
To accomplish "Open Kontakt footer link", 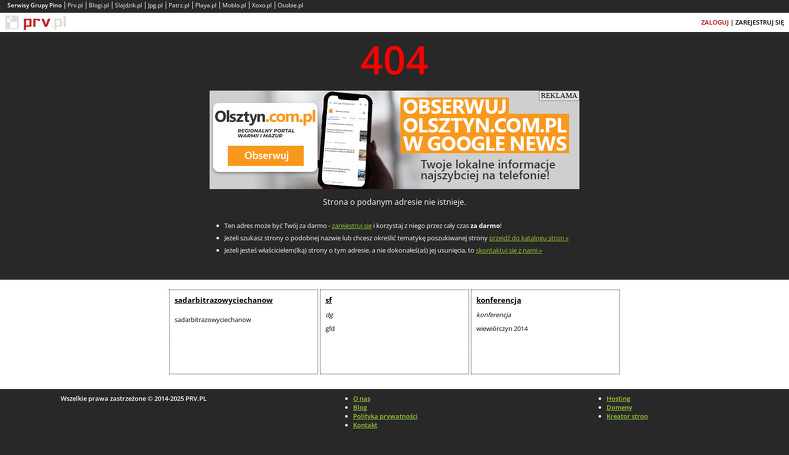I will [365, 425].
